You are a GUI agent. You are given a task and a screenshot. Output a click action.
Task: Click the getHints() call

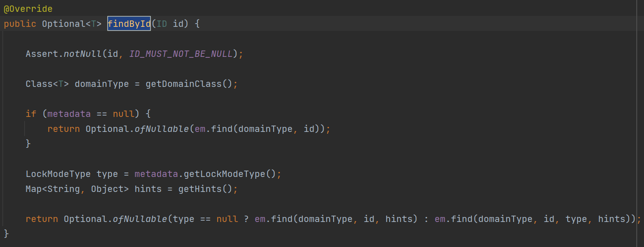point(205,189)
